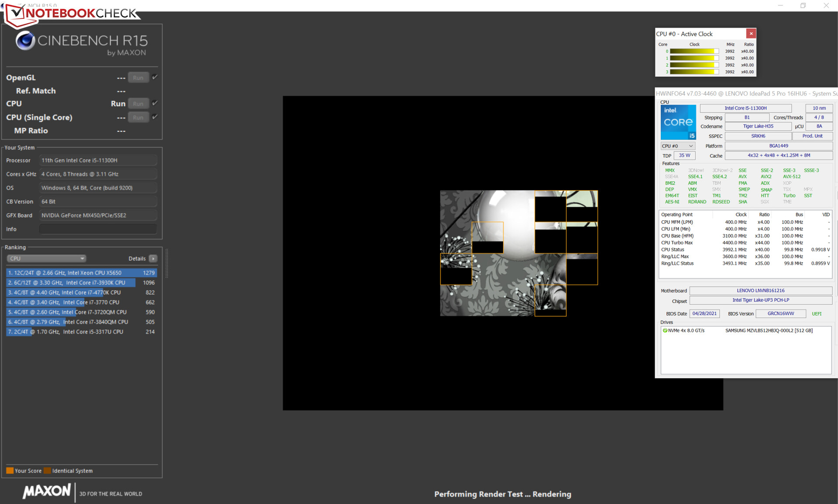Open the CPU #0 selector in HWiNFO
838x504 pixels.
click(x=677, y=146)
